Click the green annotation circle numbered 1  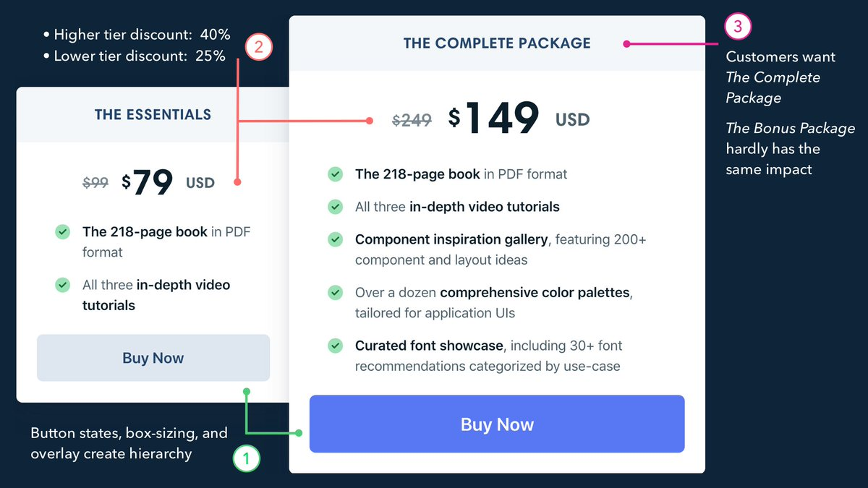click(x=246, y=458)
